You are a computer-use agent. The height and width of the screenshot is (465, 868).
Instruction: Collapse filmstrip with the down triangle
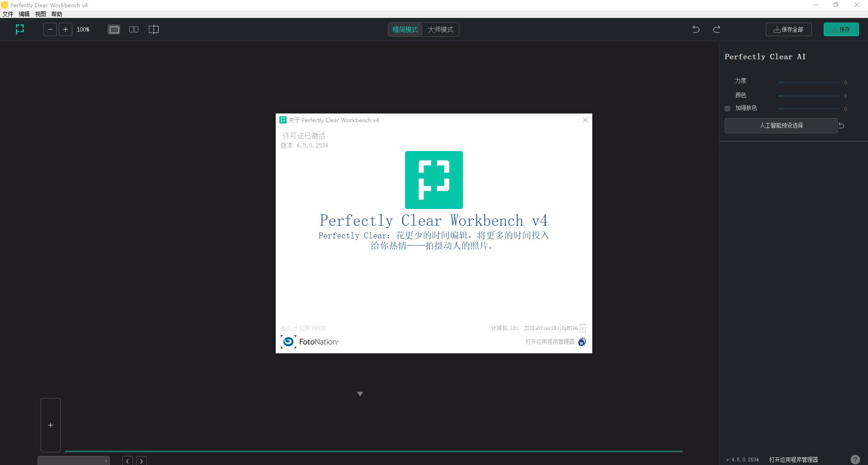click(360, 394)
